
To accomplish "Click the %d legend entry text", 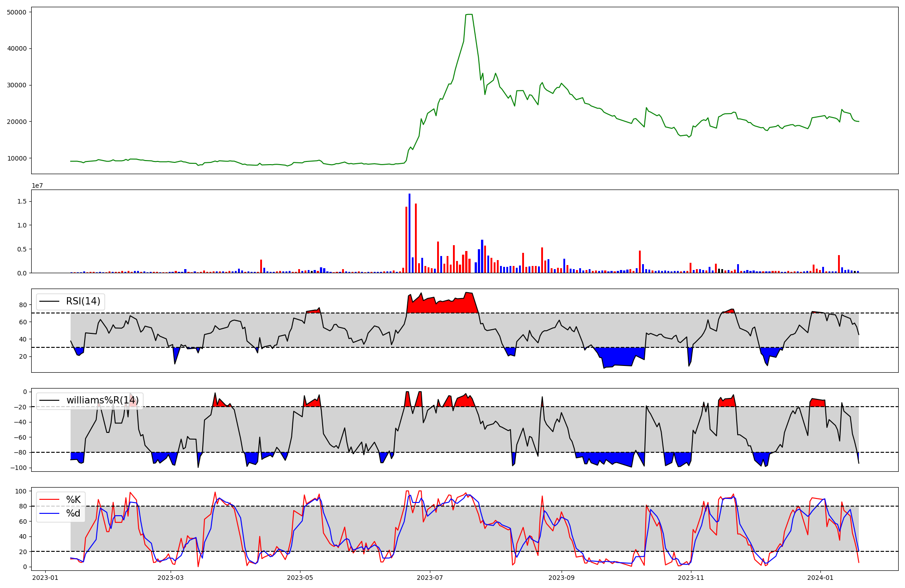I will pos(73,513).
